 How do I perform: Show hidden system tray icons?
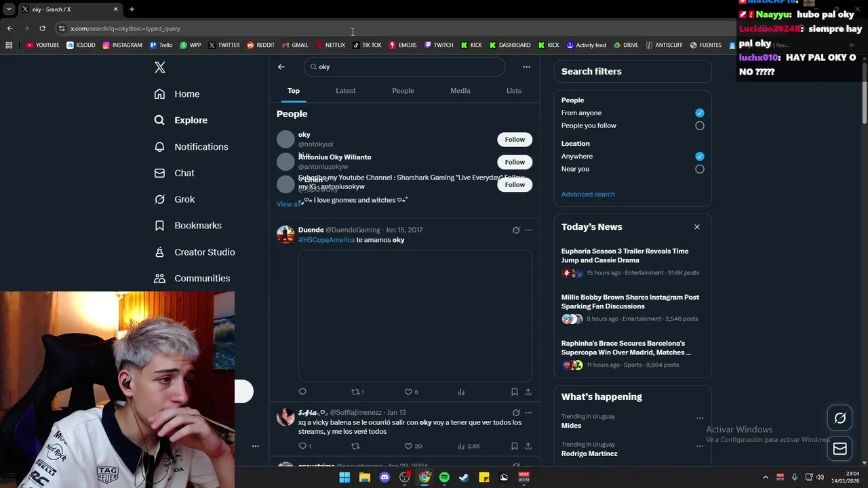pos(766,477)
